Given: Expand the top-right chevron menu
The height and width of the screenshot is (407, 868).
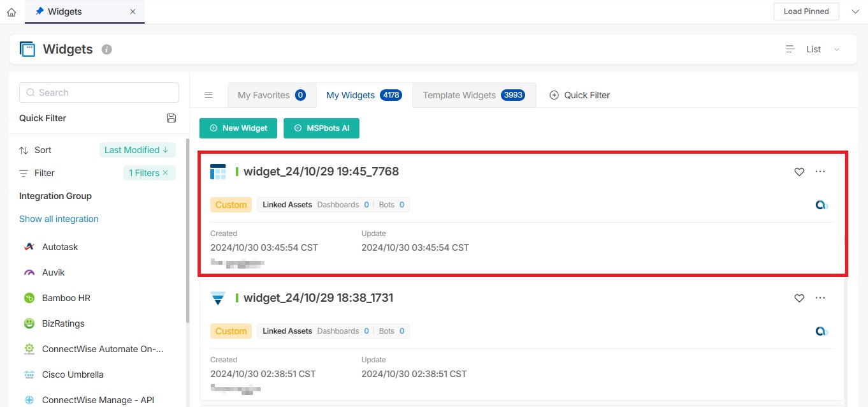Looking at the screenshot, I should (x=855, y=11).
